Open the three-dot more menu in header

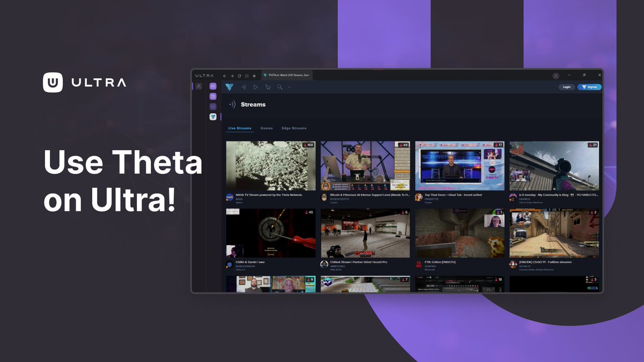[290, 87]
